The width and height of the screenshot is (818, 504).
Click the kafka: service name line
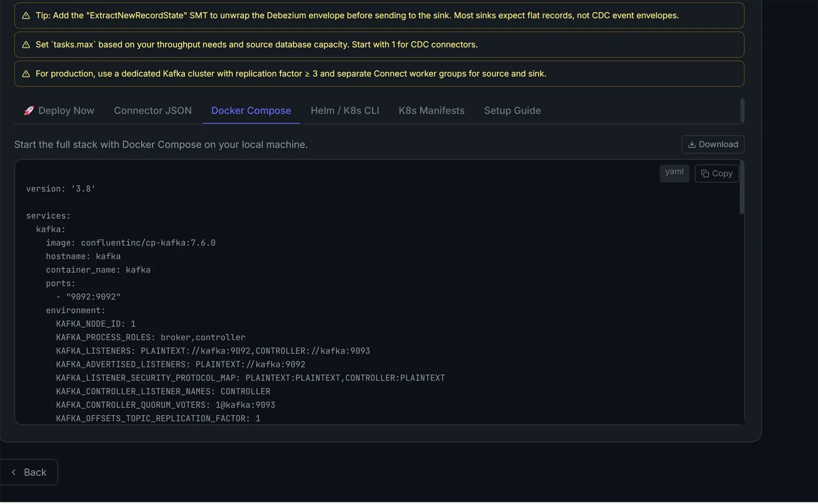[51, 230]
